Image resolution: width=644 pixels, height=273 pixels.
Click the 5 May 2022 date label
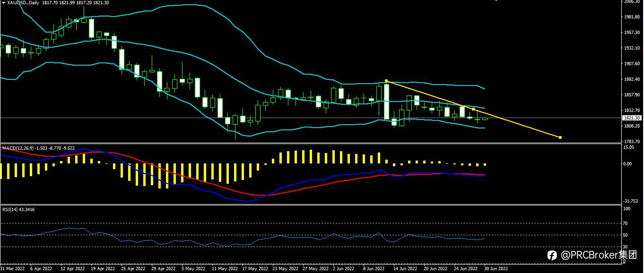193,269
